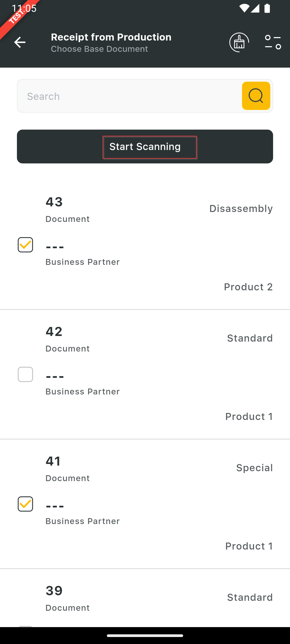The height and width of the screenshot is (644, 290).
Task: Open document number 43
Action: pyautogui.click(x=54, y=202)
